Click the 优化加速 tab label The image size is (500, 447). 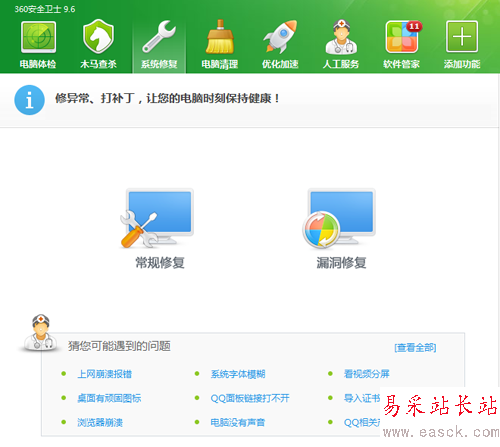pyautogui.click(x=280, y=64)
